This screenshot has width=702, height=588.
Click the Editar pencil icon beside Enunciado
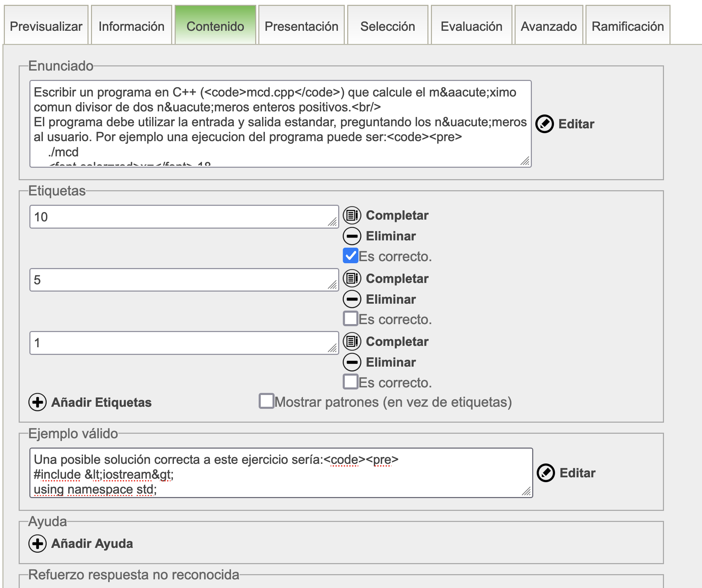pyautogui.click(x=545, y=124)
